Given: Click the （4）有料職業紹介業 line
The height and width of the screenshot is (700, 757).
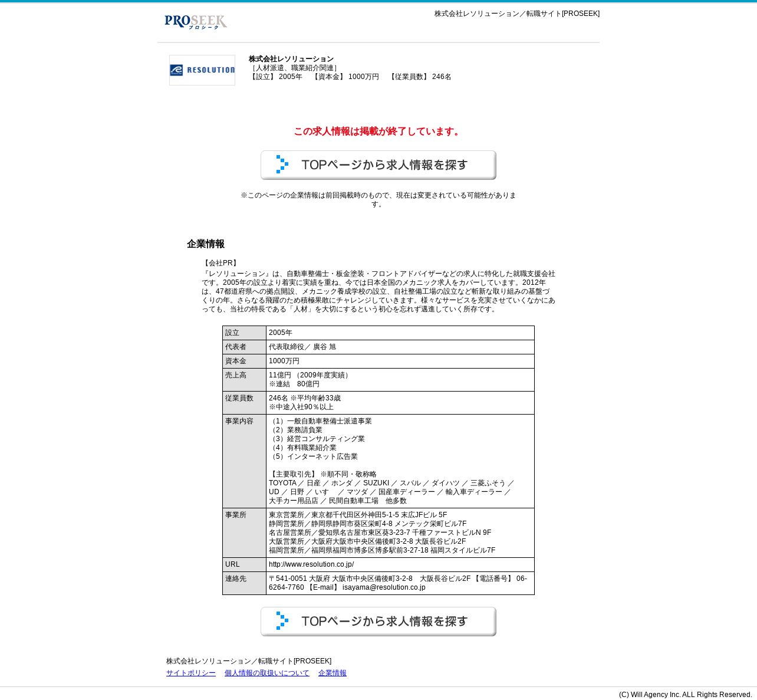Looking at the screenshot, I should point(302,448).
